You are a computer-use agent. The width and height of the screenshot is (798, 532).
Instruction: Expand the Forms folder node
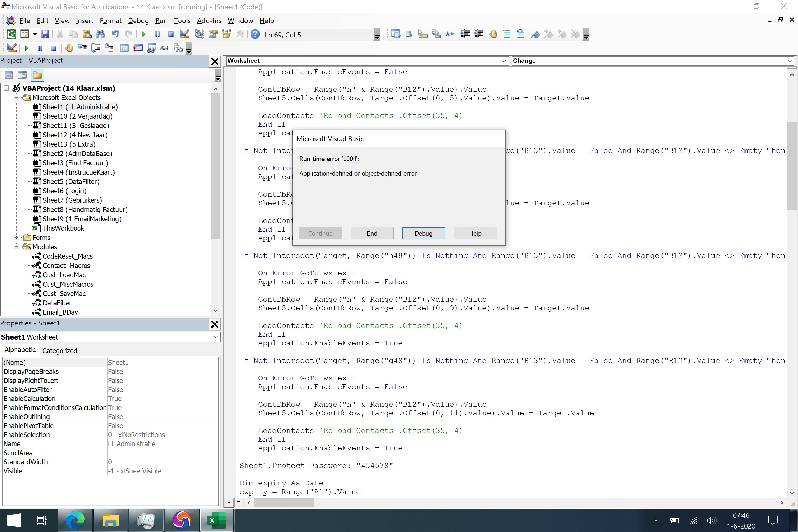[x=16, y=237]
